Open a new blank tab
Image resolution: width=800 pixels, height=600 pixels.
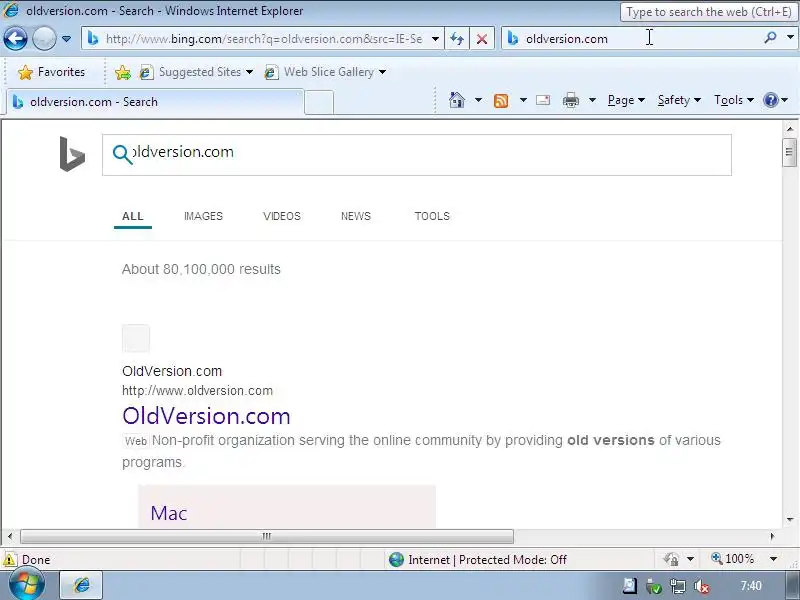(319, 102)
